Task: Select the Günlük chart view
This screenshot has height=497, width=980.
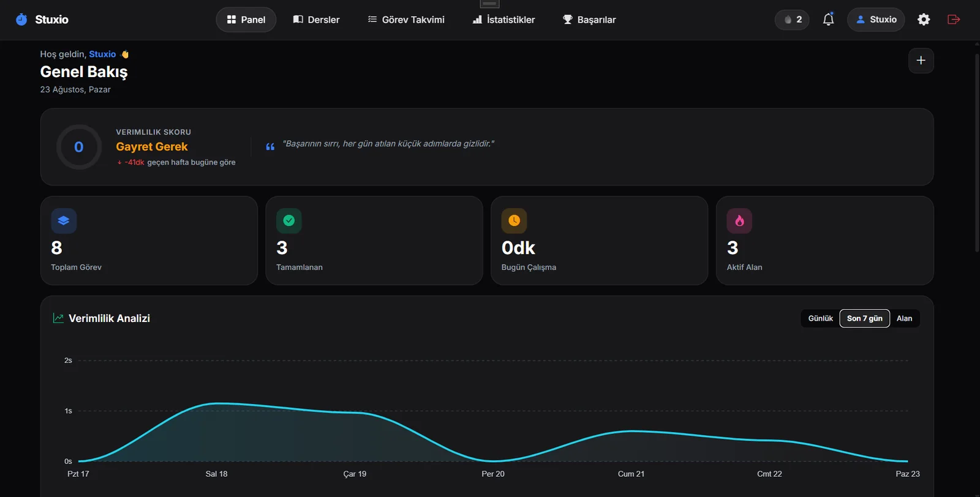Action: point(821,318)
